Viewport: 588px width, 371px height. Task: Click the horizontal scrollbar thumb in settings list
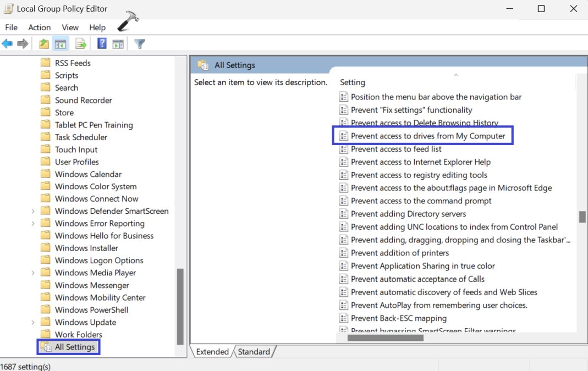(x=386, y=337)
